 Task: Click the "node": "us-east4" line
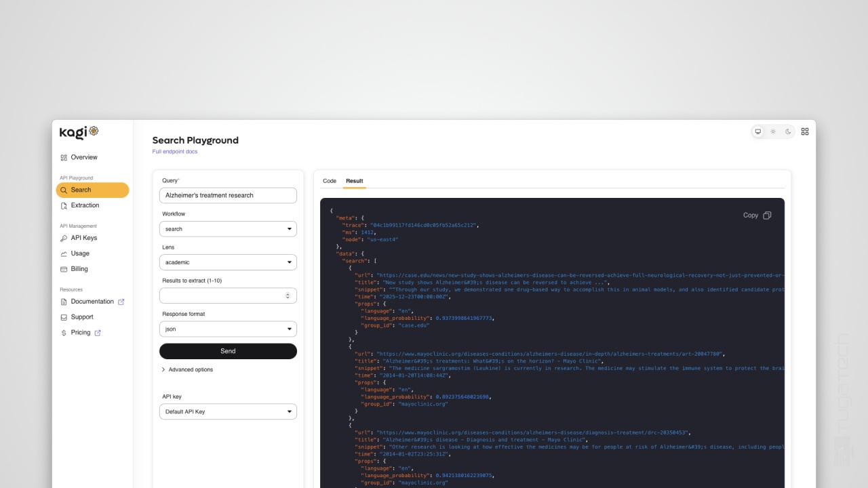[370, 239]
